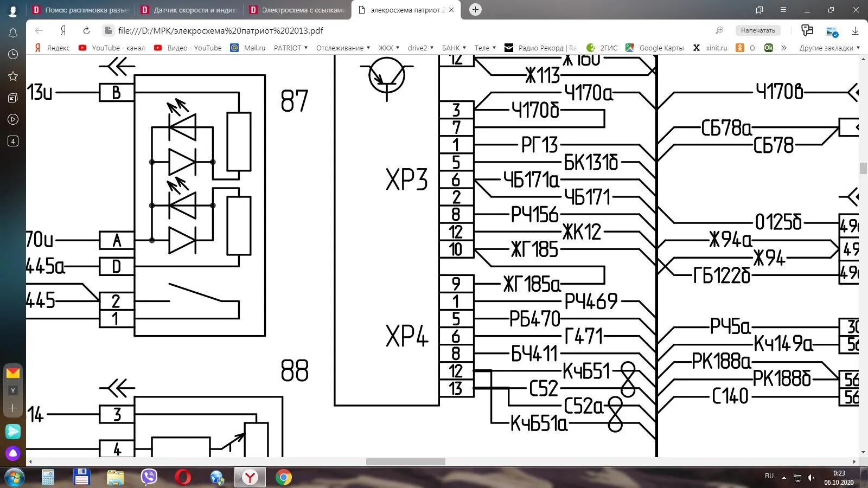Click the file URL address field
Screen dimensions: 868x488
pos(220,30)
